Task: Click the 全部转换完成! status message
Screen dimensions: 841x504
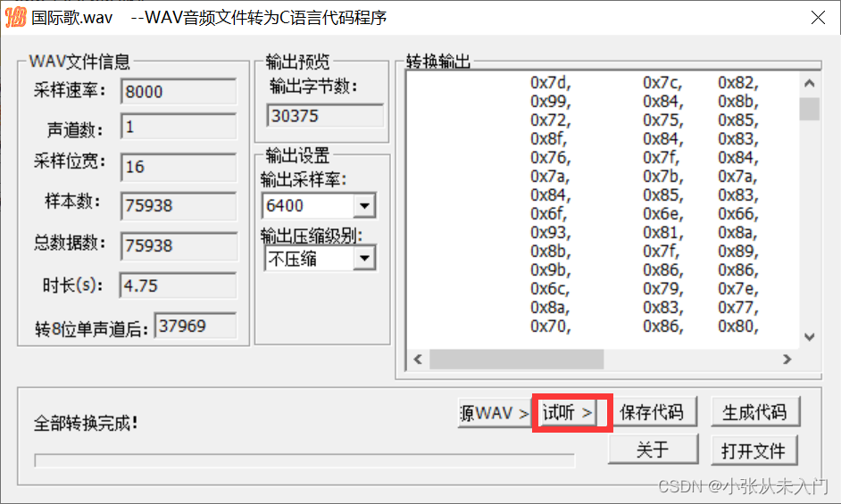Action: (x=86, y=424)
